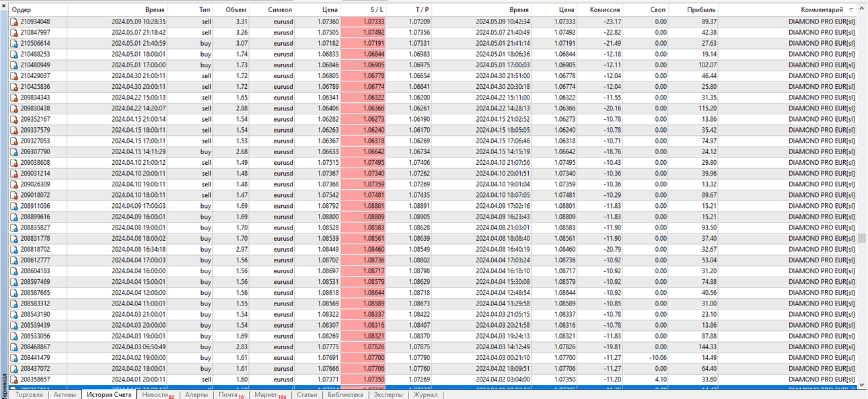Click the order icon beside 210480949
This screenshot has height=399, width=868.
pyautogui.click(x=14, y=65)
